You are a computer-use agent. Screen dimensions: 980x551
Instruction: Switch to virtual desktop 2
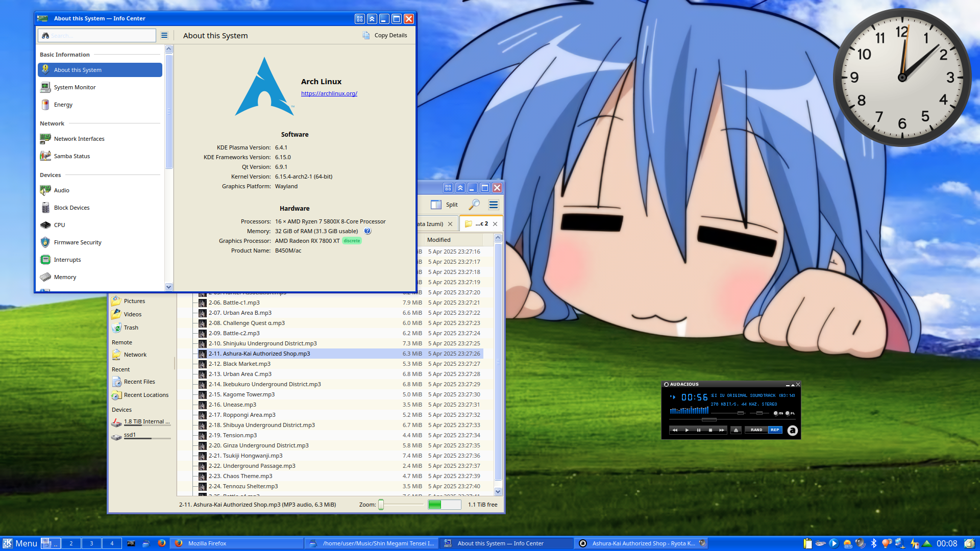click(x=71, y=543)
